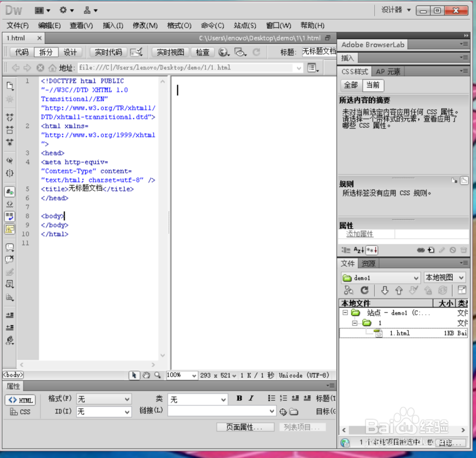The image size is (476, 458).
Task: Open the 类 class dropdown
Action: [198, 400]
